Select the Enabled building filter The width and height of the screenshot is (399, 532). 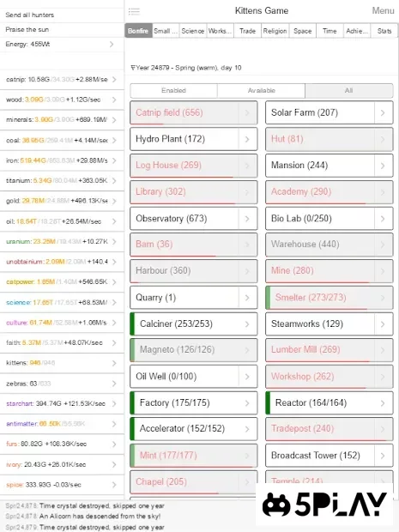pos(173,91)
